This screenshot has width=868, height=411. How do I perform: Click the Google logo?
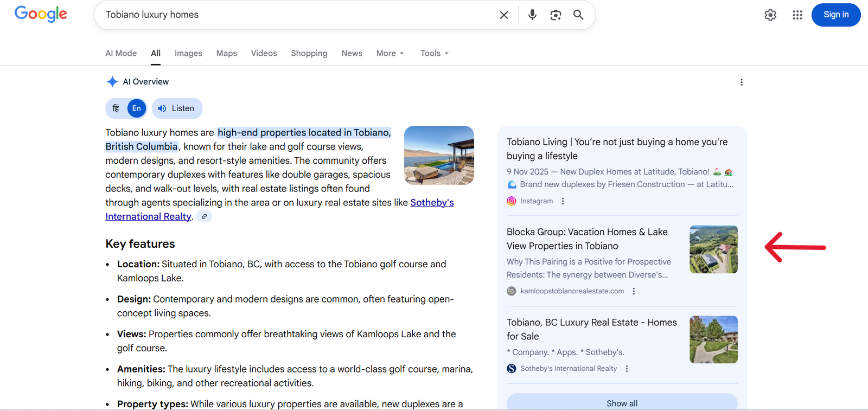[41, 14]
